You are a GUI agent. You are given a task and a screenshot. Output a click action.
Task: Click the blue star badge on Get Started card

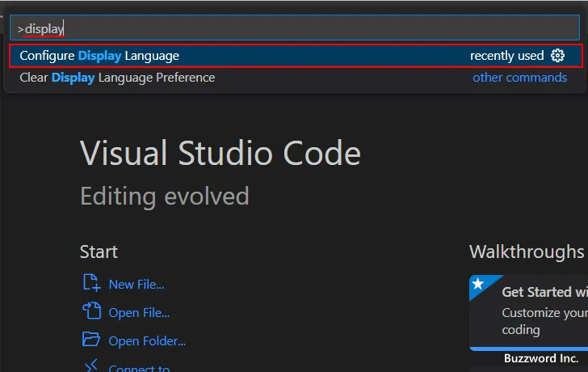coord(478,285)
